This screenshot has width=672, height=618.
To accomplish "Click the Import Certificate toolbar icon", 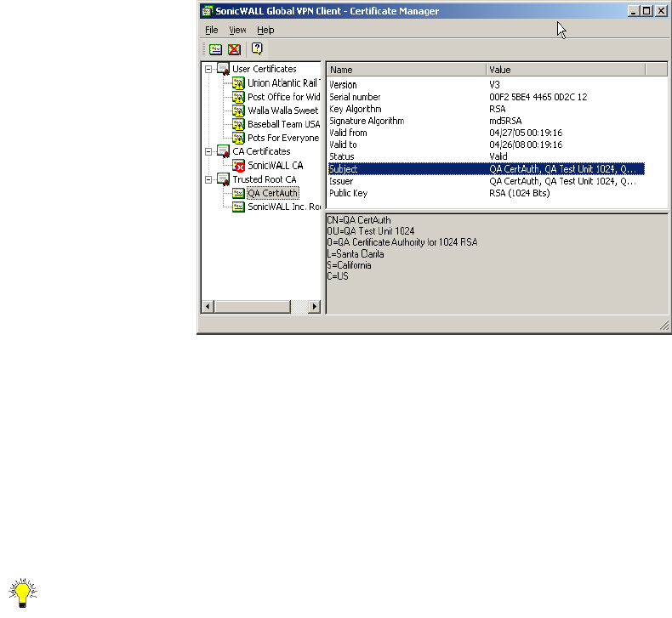I will pos(215,49).
